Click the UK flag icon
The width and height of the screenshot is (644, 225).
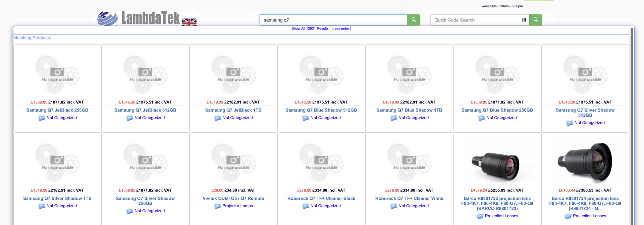point(189,22)
